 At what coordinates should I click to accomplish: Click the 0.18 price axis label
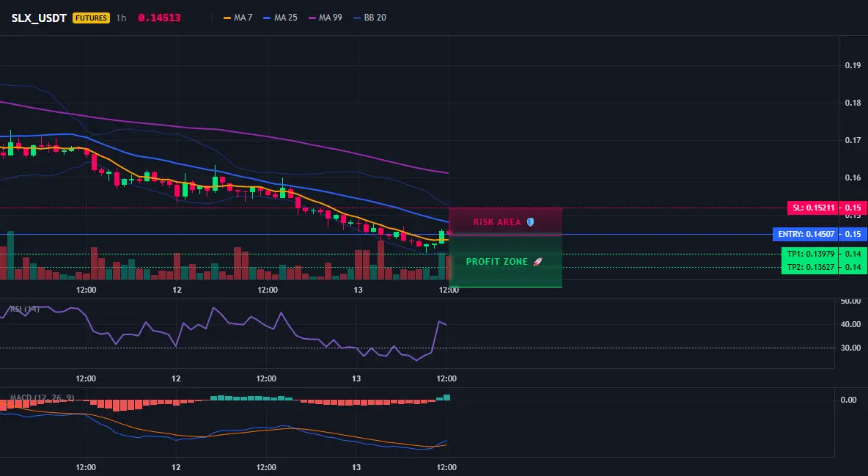pos(853,103)
